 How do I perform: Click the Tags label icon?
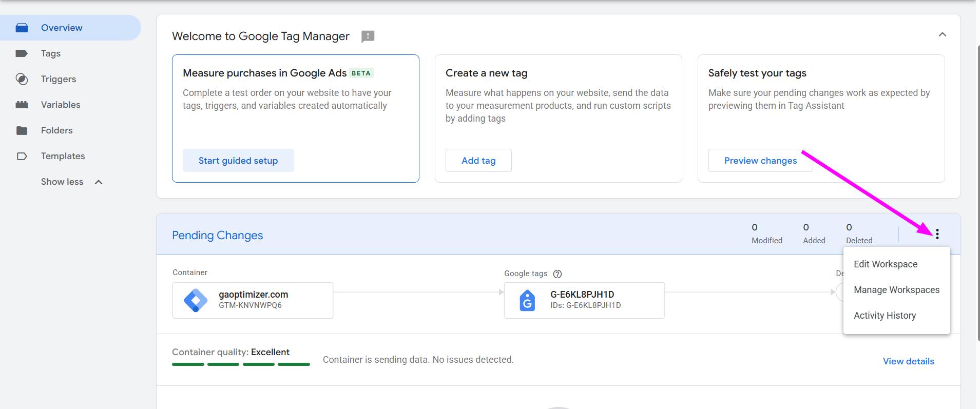pos(22,53)
